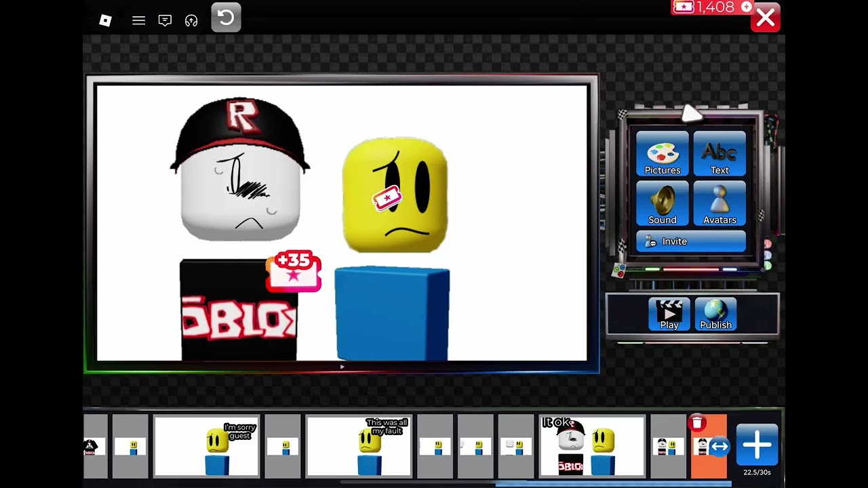
Task: Click the small play marker under canvas
Action: pyautogui.click(x=342, y=367)
